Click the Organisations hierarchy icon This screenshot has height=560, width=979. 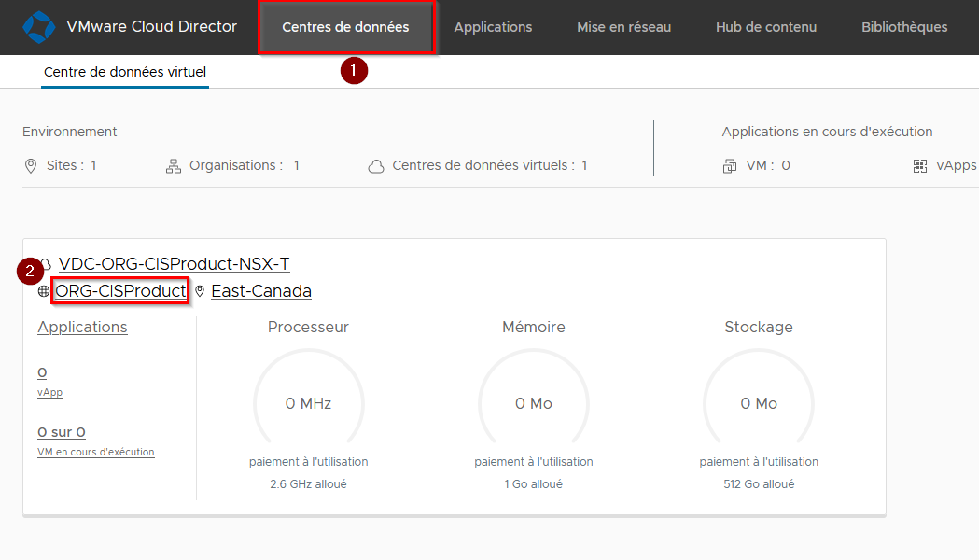(173, 166)
